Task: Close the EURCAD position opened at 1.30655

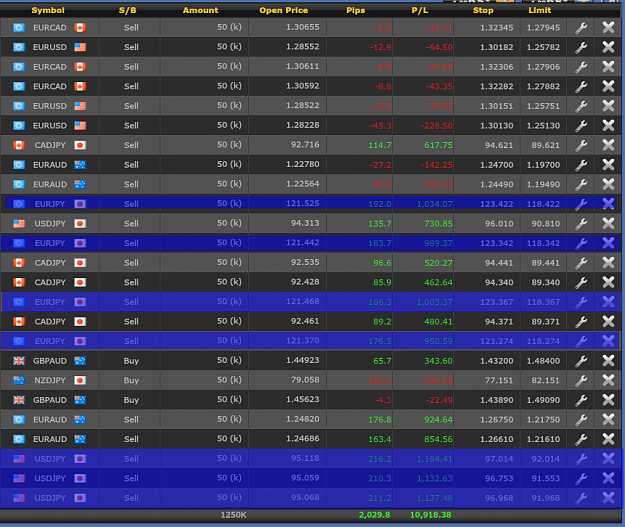Action: tap(608, 28)
